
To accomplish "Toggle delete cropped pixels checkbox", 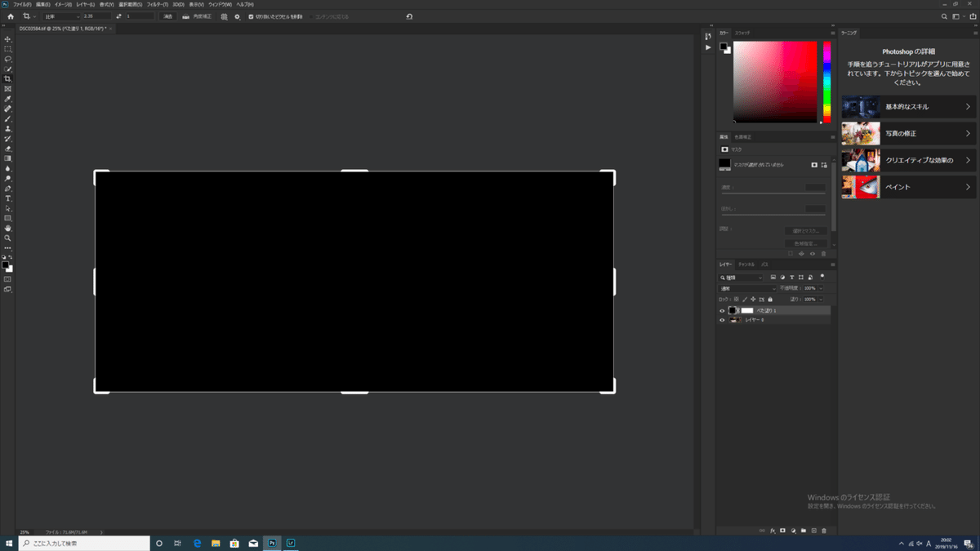I will tap(251, 16).
